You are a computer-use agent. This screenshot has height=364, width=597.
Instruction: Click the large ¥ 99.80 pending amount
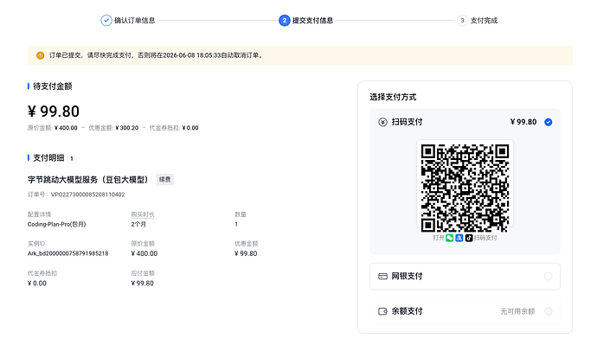pos(54,112)
